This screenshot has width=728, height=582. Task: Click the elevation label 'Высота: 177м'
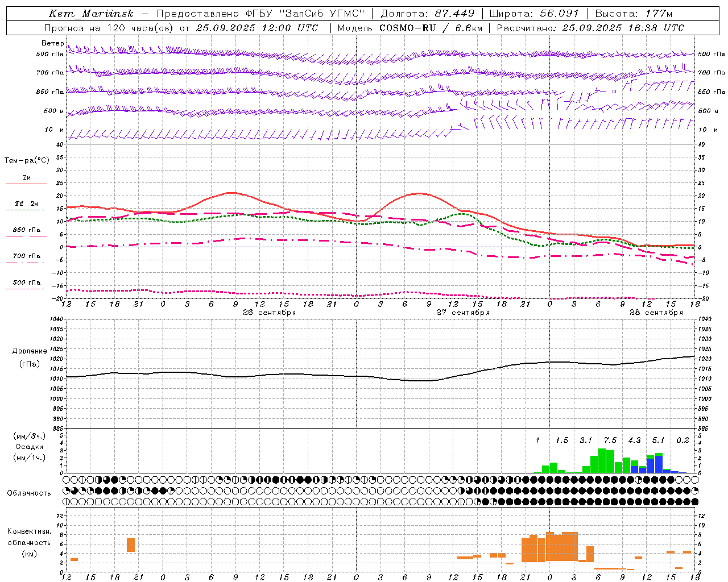pyautogui.click(x=634, y=14)
